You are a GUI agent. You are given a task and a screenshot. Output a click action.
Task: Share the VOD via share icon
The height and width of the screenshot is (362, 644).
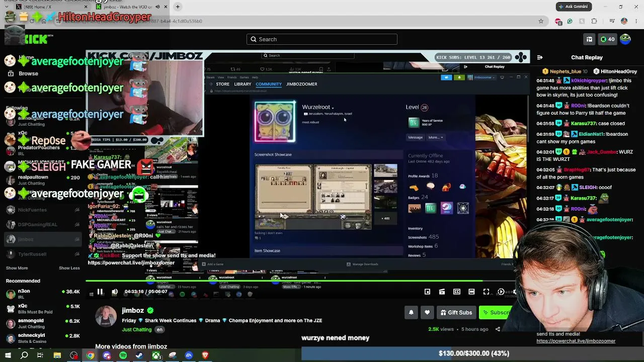pos(498,329)
